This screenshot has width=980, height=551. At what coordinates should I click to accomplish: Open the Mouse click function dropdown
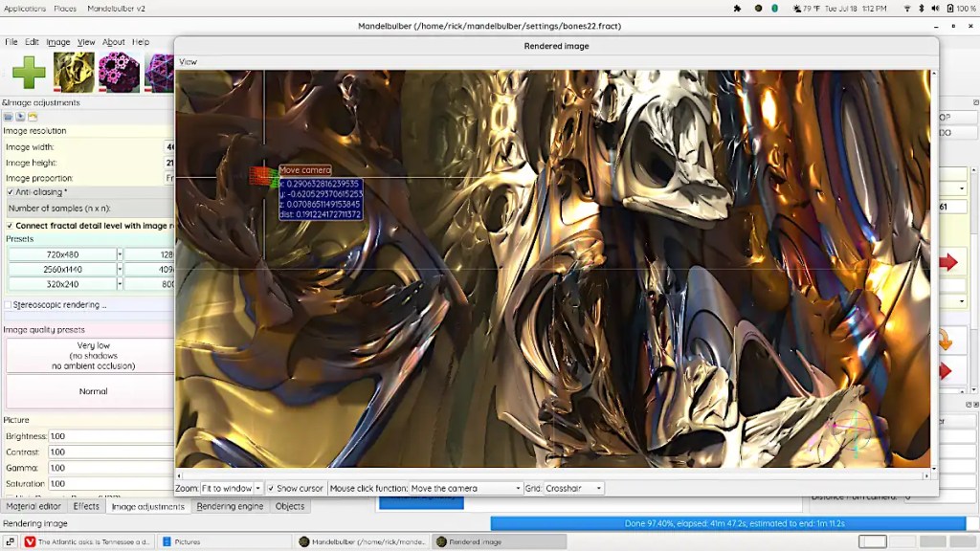pos(466,489)
